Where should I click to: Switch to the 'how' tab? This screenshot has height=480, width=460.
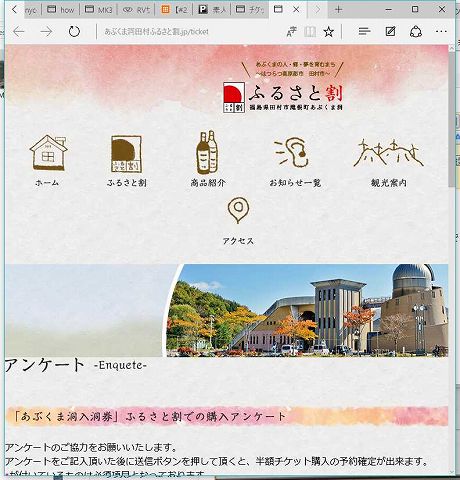[x=61, y=10]
